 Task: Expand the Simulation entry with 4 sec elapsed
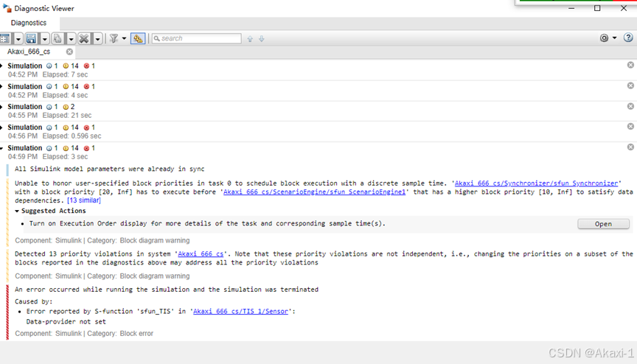[2, 86]
